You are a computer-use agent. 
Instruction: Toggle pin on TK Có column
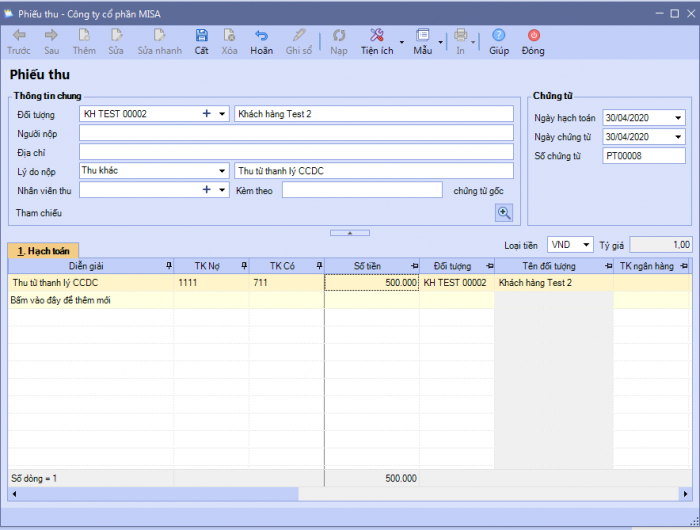[318, 265]
